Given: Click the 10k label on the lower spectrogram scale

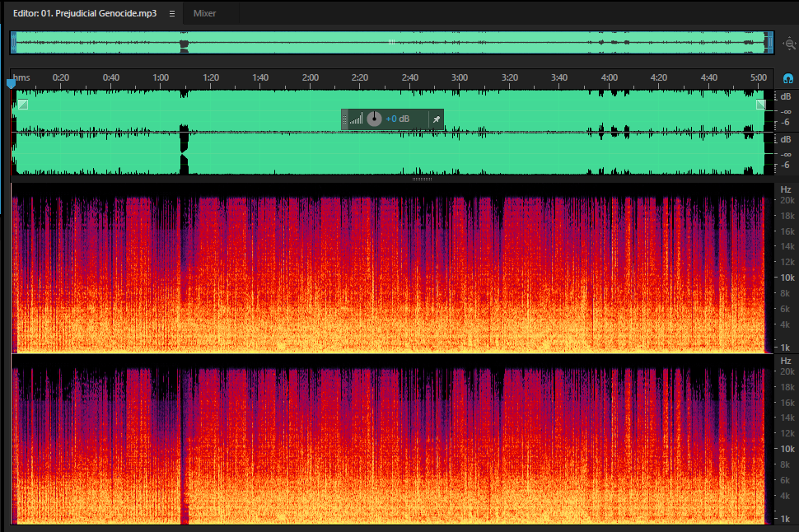Looking at the screenshot, I should pyautogui.click(x=787, y=449).
